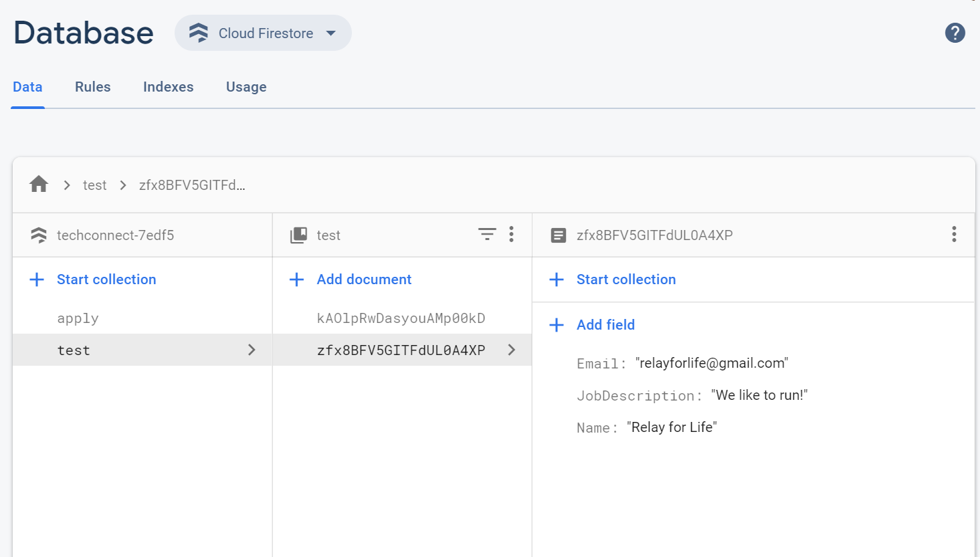Open the Usage tab
This screenshot has height=557, width=980.
coord(246,87)
